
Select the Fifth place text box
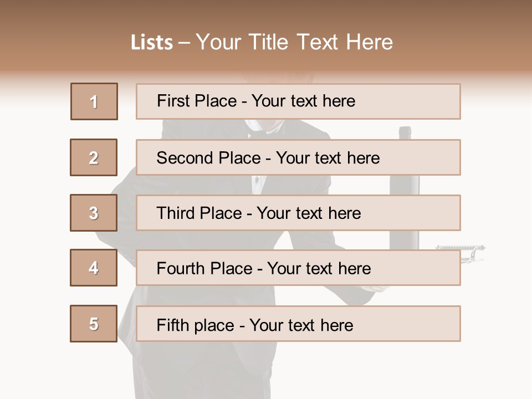click(298, 324)
